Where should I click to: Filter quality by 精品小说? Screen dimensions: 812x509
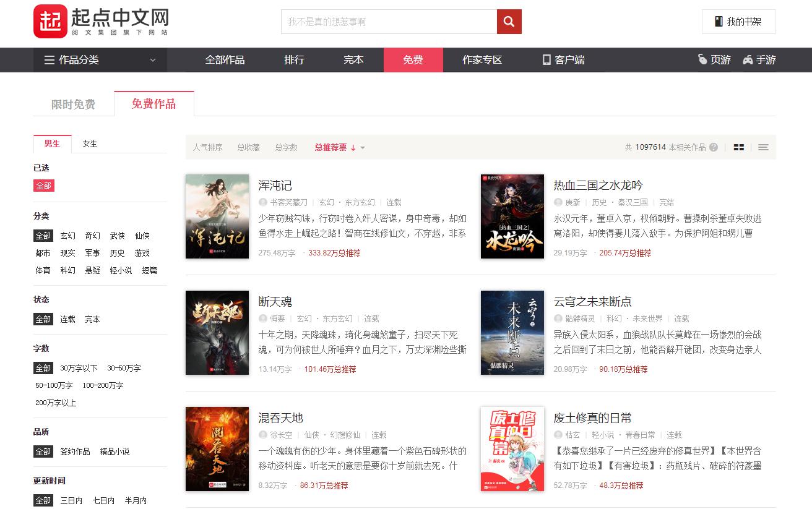(x=115, y=451)
